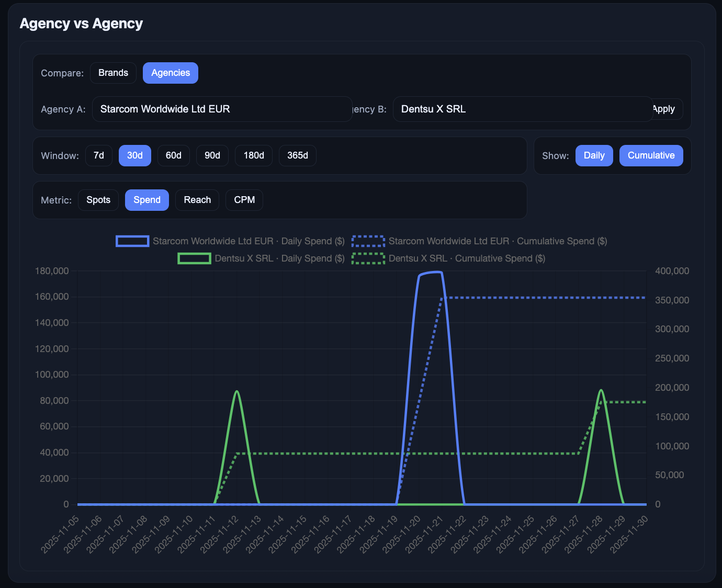Click the Starcom daily spend peak on chart

(x=431, y=272)
